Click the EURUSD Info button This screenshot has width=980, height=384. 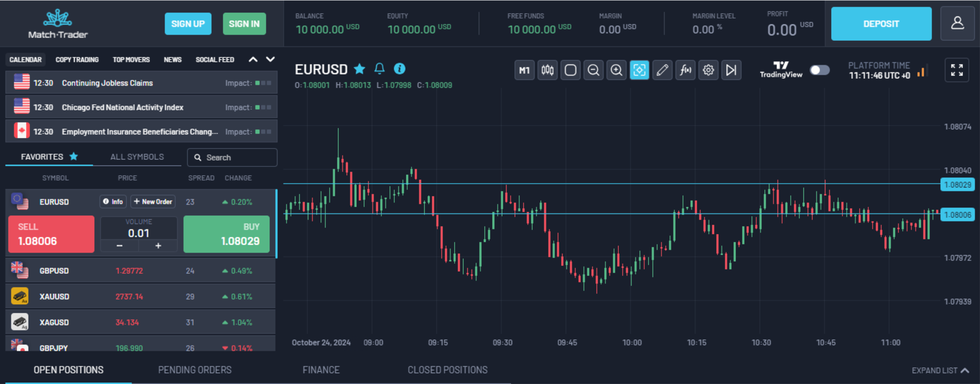pos(113,202)
